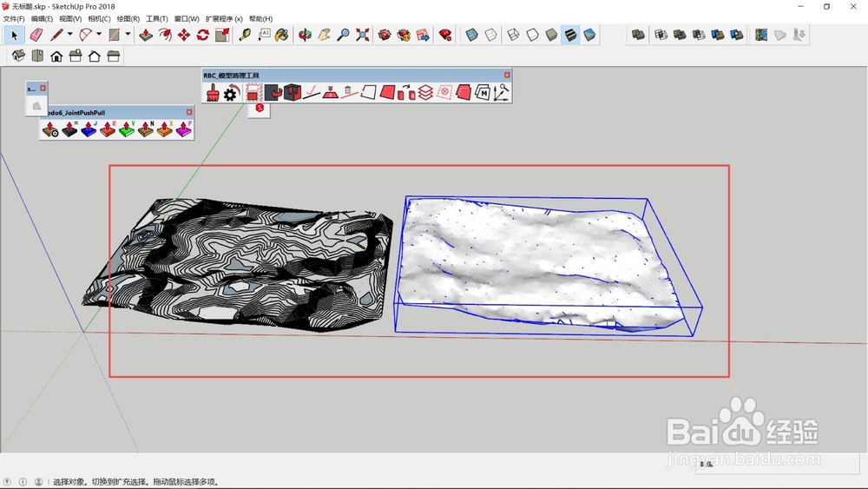Click the magenta F Follow Push Pull icon
Image resolution: width=868 pixels, height=489 pixels.
point(183,129)
